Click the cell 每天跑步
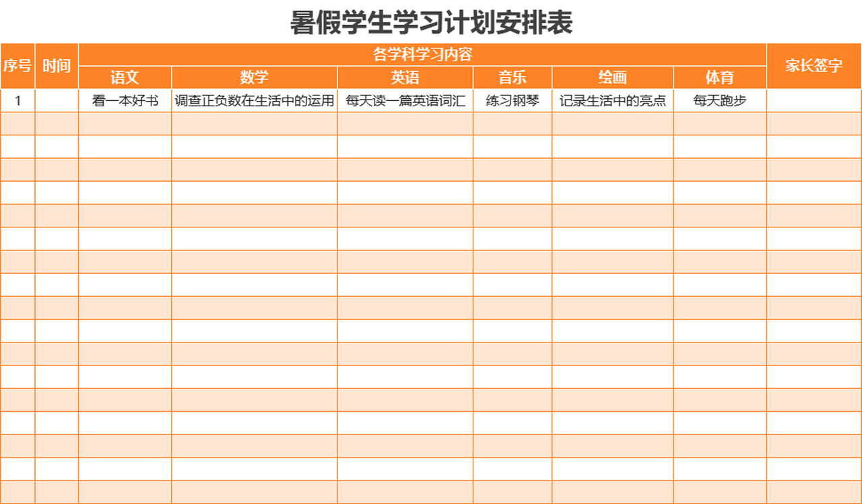This screenshot has height=504, width=862. (720, 101)
